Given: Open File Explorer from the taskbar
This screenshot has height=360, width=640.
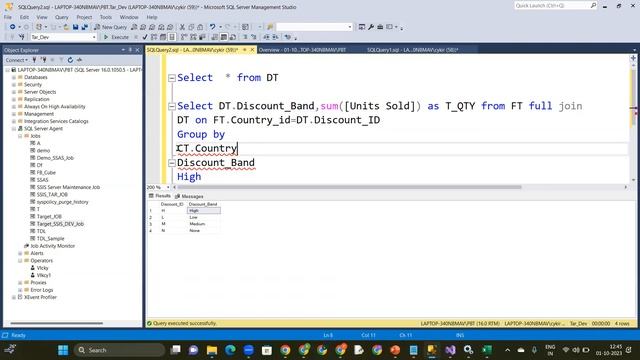Looking at the screenshot, I should [x=212, y=350].
